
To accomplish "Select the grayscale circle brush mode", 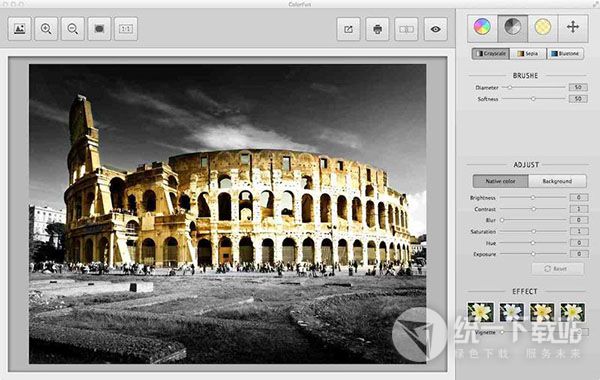I will pyautogui.click(x=512, y=27).
